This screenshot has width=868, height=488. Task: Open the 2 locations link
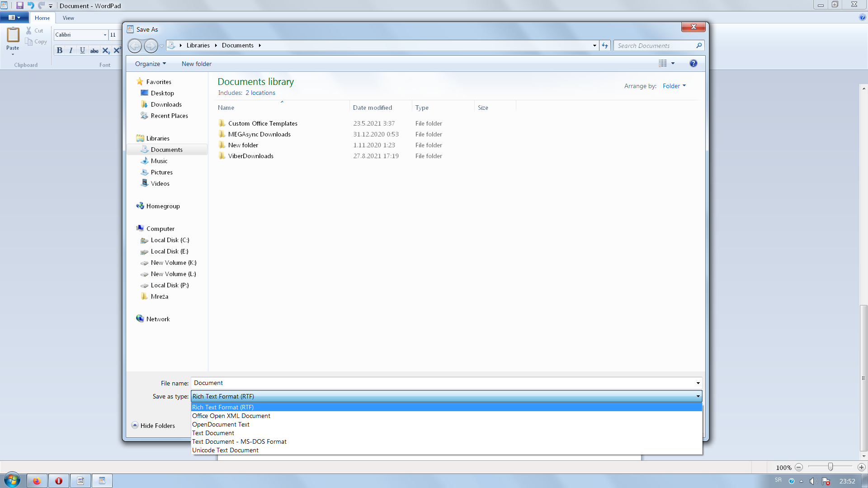click(x=260, y=93)
